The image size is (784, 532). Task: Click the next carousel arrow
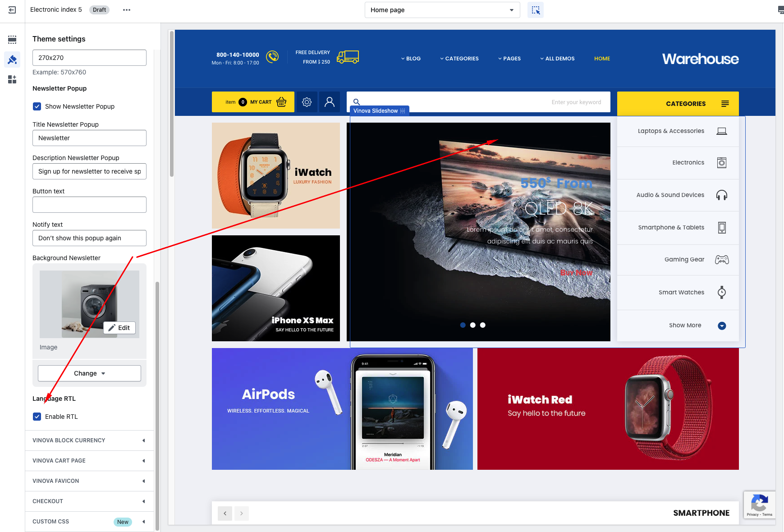coord(242,513)
